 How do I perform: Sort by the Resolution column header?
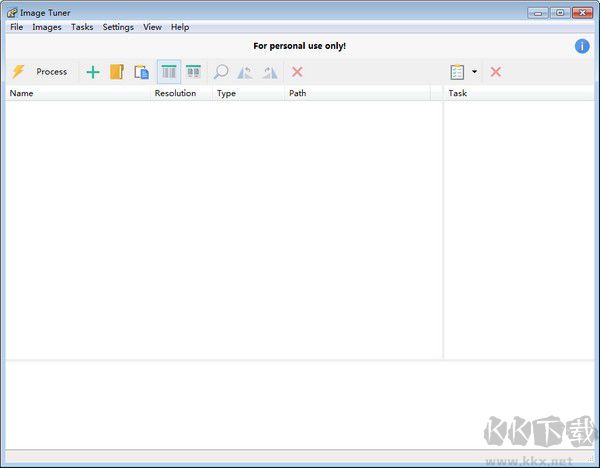pyautogui.click(x=181, y=93)
